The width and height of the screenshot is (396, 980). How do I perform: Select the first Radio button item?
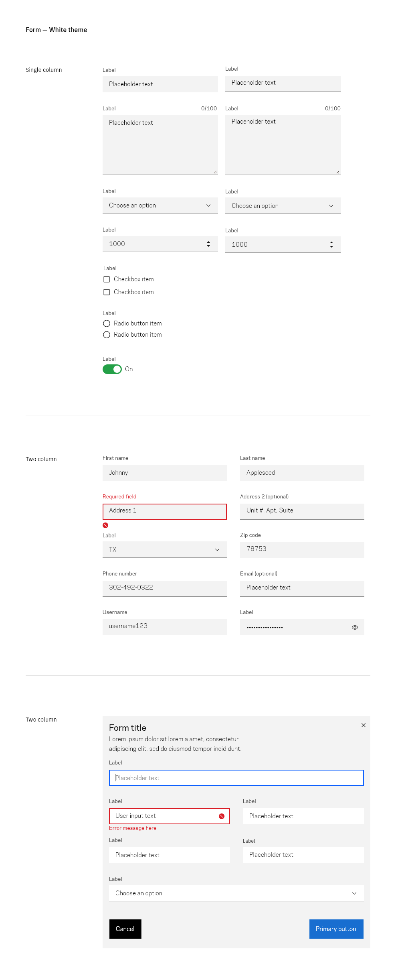[x=107, y=323]
